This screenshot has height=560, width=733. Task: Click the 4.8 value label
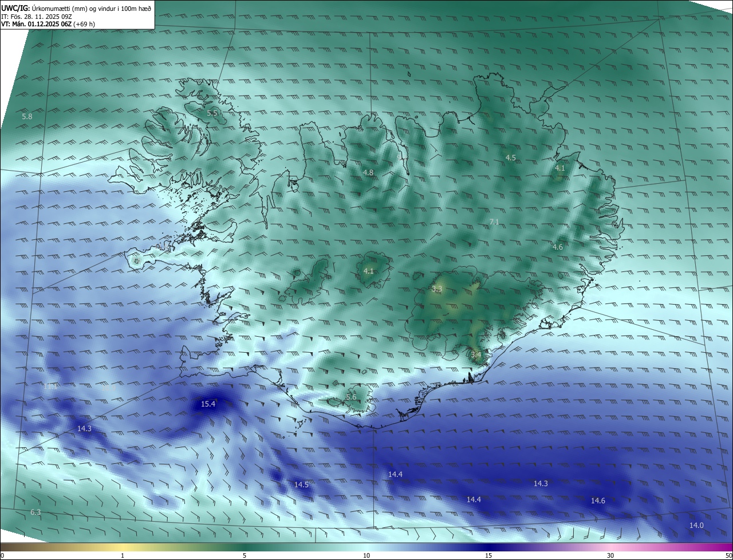point(368,173)
